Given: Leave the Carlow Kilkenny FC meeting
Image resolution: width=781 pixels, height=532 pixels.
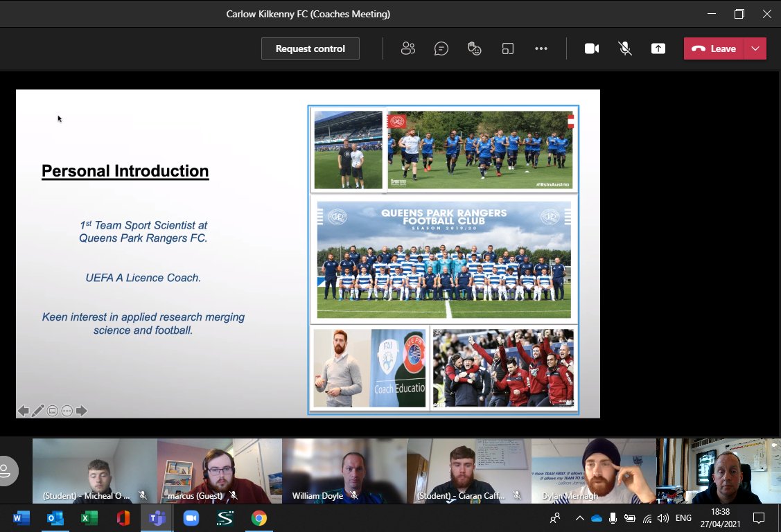Looking at the screenshot, I should pyautogui.click(x=715, y=48).
